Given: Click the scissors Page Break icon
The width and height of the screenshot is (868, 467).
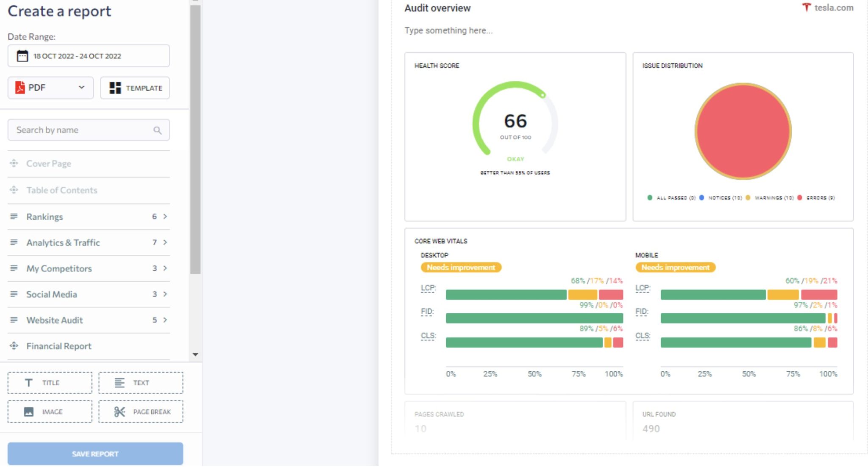Looking at the screenshot, I should (x=120, y=412).
